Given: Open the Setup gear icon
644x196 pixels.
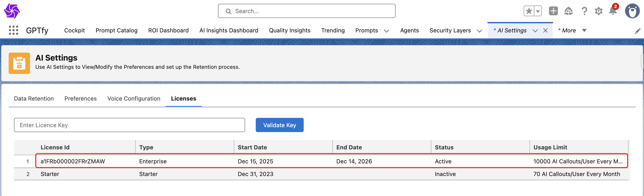Looking at the screenshot, I should 598,11.
